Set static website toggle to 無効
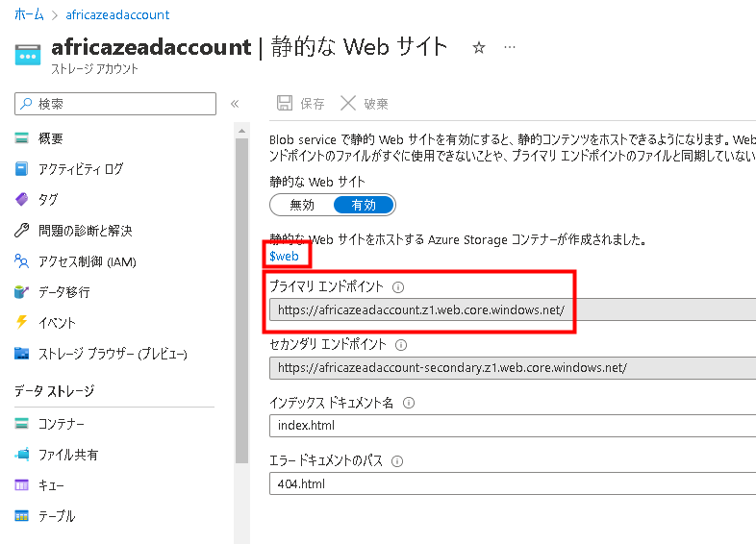This screenshot has width=756, height=544. pos(302,206)
